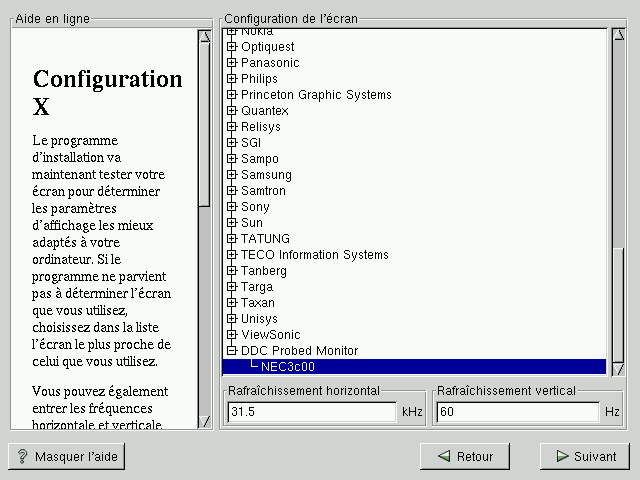Expand the Panasonic tree entry
The height and width of the screenshot is (480, 640).
point(232,63)
